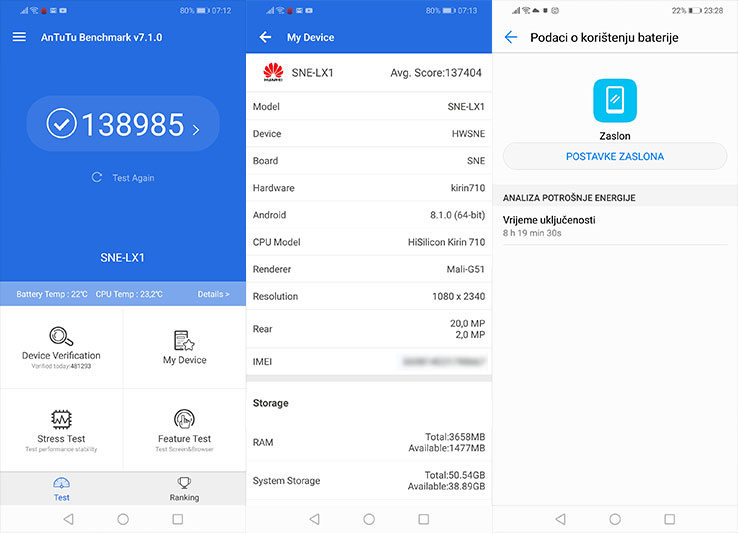Select the CPU Model HiSilicon Kirin 710 row
Image resolution: width=738 pixels, height=533 pixels.
pyautogui.click(x=369, y=242)
